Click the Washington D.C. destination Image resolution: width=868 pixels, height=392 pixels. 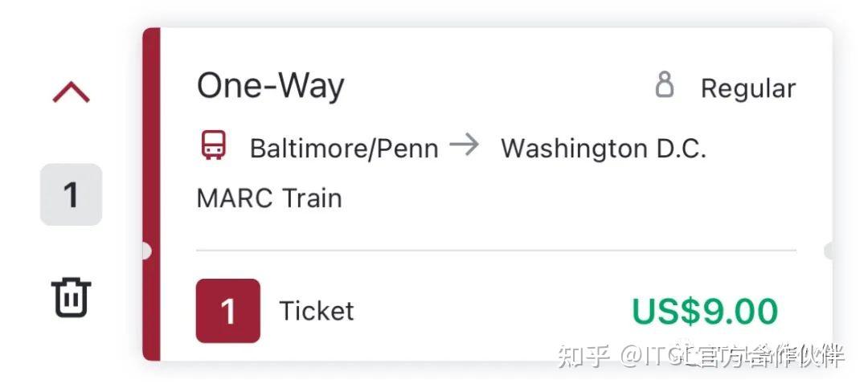coord(603,148)
